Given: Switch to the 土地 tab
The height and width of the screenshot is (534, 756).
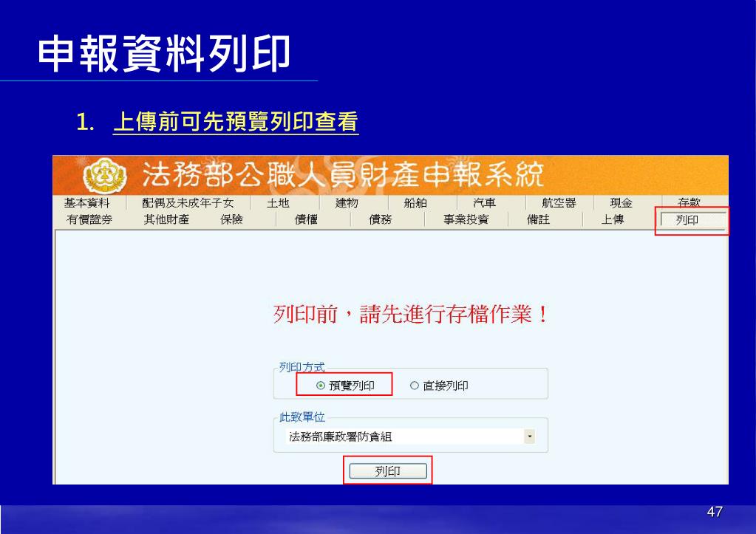Looking at the screenshot, I should pos(278,203).
